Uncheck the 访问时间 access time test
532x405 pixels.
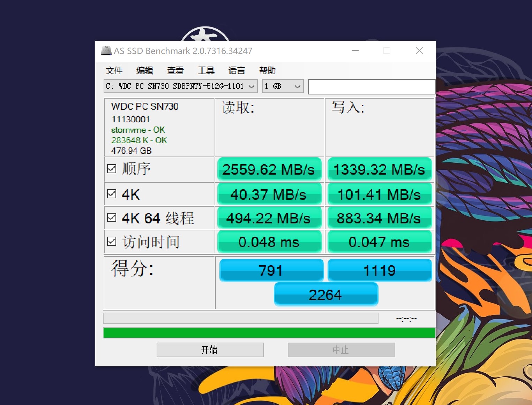112,241
